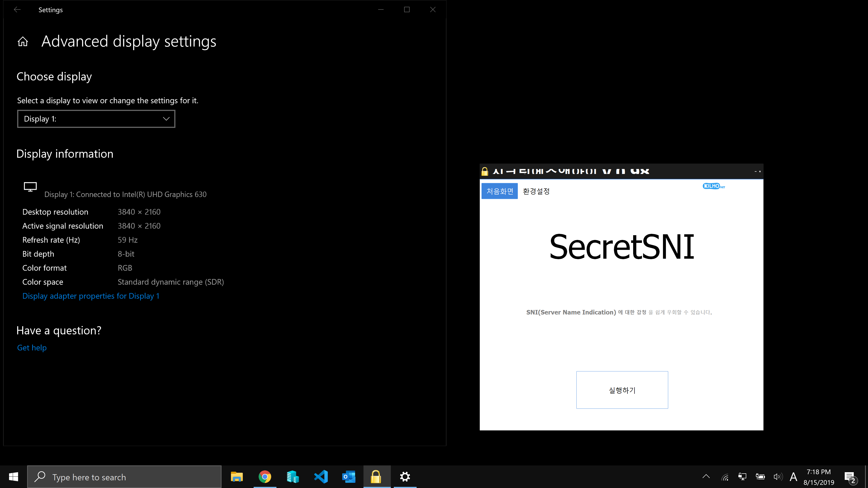This screenshot has width=868, height=488.
Task: Click the KILHO.net logo
Action: pos(713,186)
